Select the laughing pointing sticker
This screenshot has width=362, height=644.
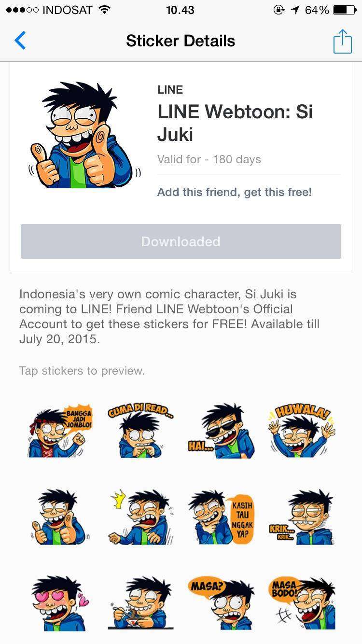click(x=140, y=518)
